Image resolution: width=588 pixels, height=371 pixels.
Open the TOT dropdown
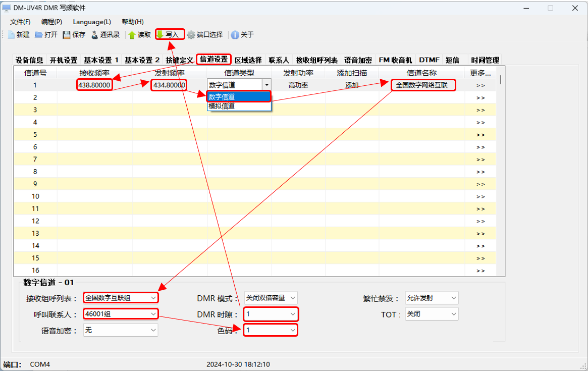453,314
